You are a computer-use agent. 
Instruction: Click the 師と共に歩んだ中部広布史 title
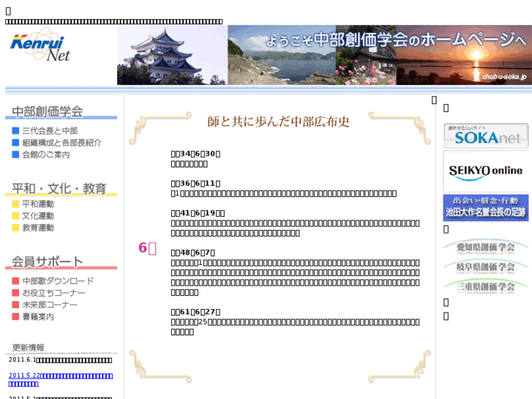coord(278,122)
